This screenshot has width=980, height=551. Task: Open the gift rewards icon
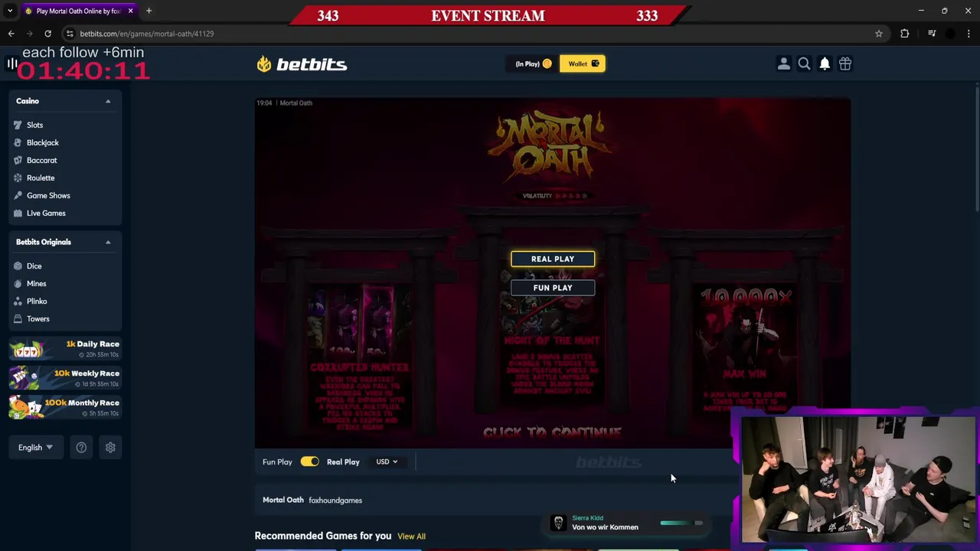coord(845,64)
